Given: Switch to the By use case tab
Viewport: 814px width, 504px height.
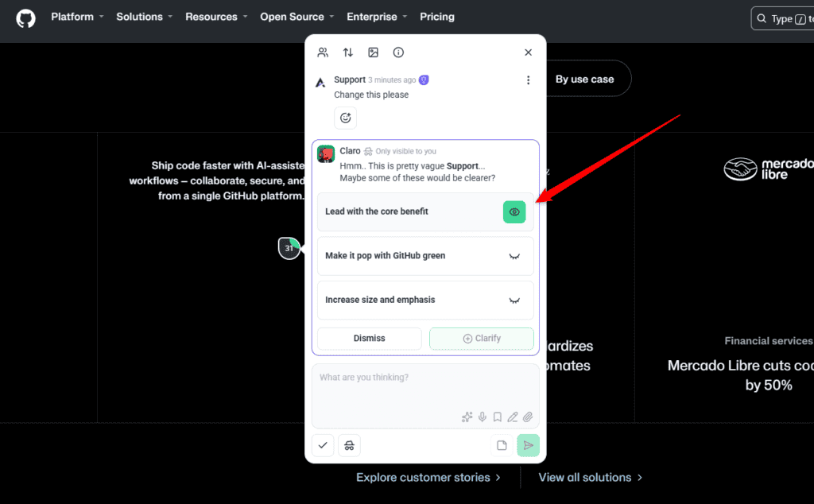Looking at the screenshot, I should click(x=584, y=79).
